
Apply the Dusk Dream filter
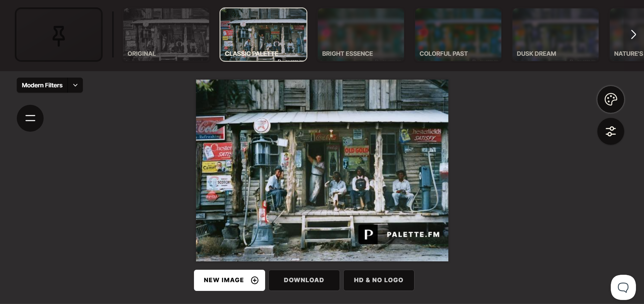[x=555, y=35]
